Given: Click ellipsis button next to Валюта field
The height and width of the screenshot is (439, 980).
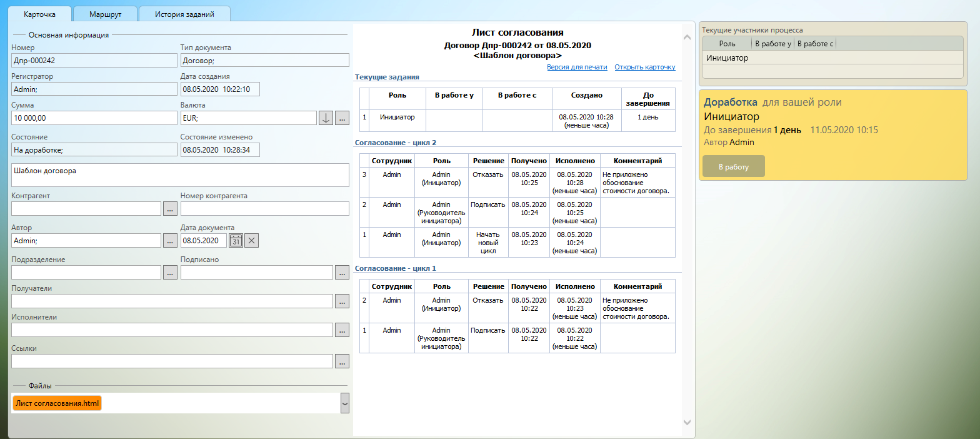Looking at the screenshot, I should tap(342, 118).
